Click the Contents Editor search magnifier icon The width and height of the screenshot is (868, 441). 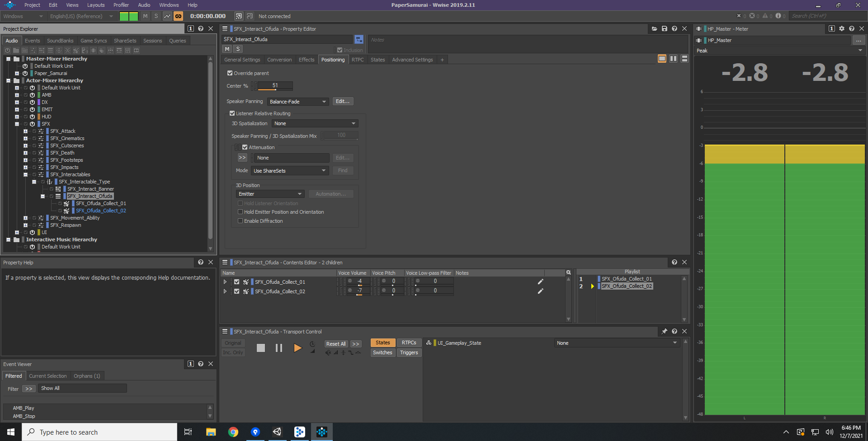click(x=568, y=272)
